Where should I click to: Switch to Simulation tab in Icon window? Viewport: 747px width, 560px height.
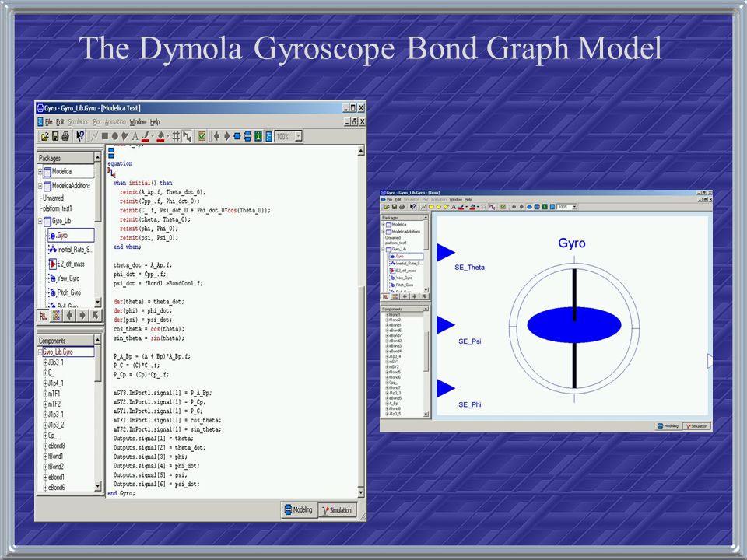pyautogui.click(x=696, y=425)
